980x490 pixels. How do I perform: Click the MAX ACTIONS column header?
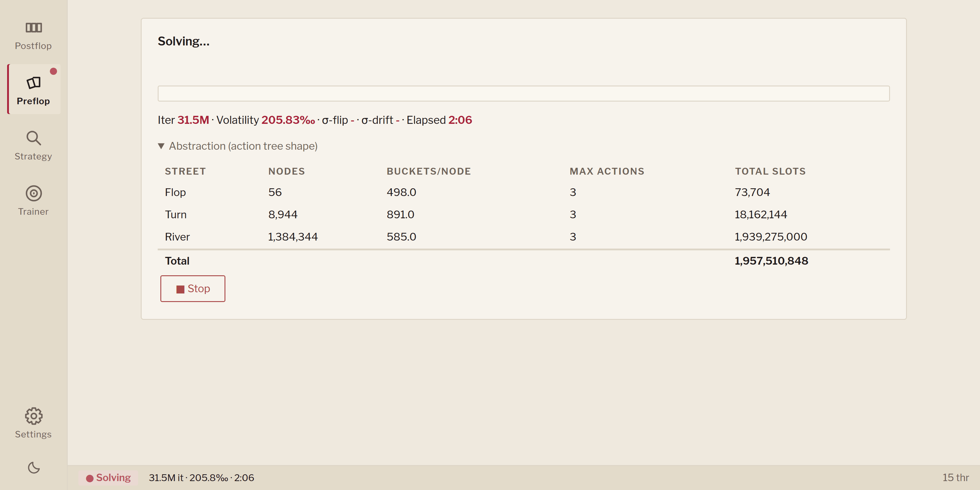point(607,172)
